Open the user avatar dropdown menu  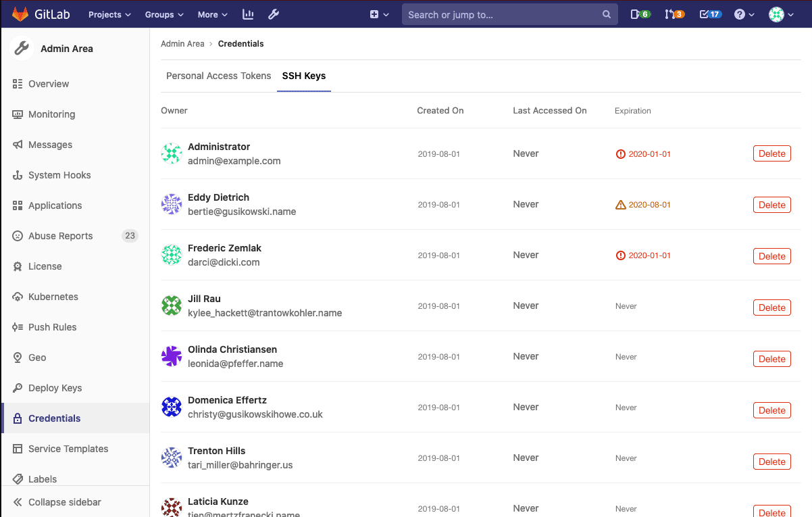click(x=779, y=14)
